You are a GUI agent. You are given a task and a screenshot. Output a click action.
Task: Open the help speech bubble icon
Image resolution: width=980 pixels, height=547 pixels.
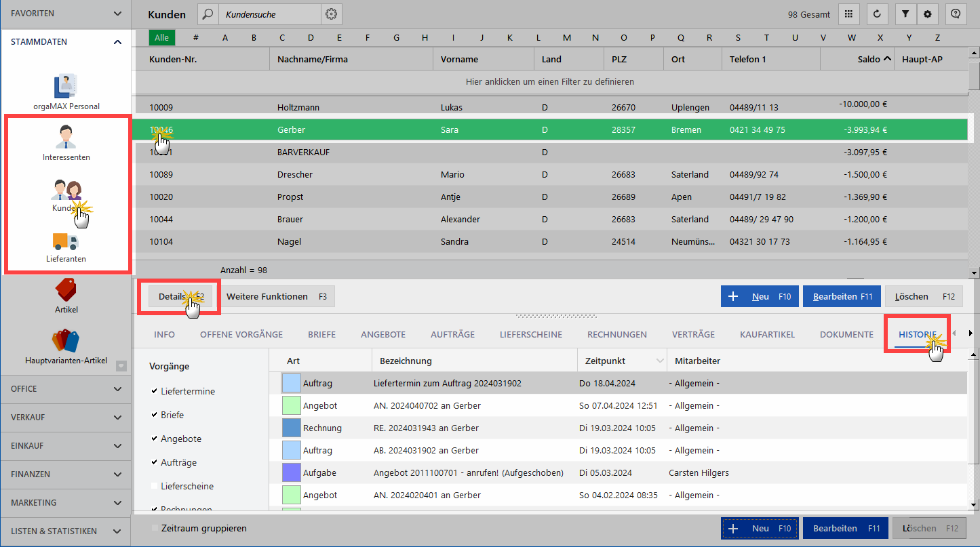click(x=956, y=14)
